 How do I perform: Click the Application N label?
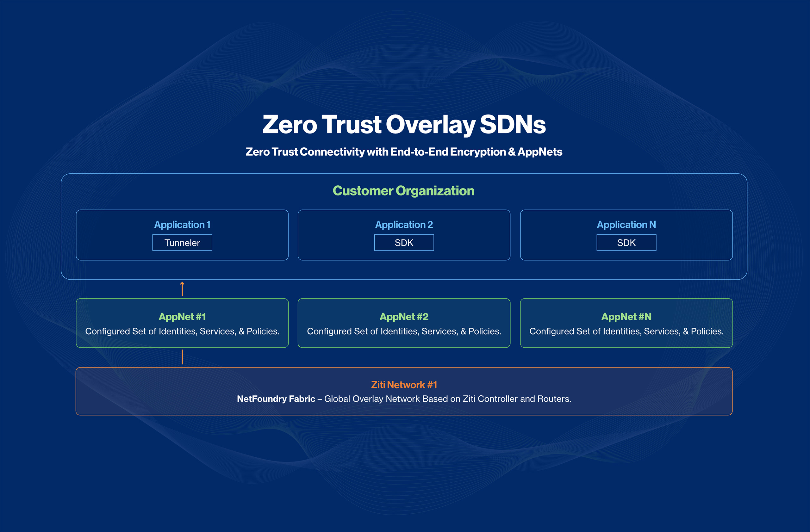pyautogui.click(x=626, y=225)
